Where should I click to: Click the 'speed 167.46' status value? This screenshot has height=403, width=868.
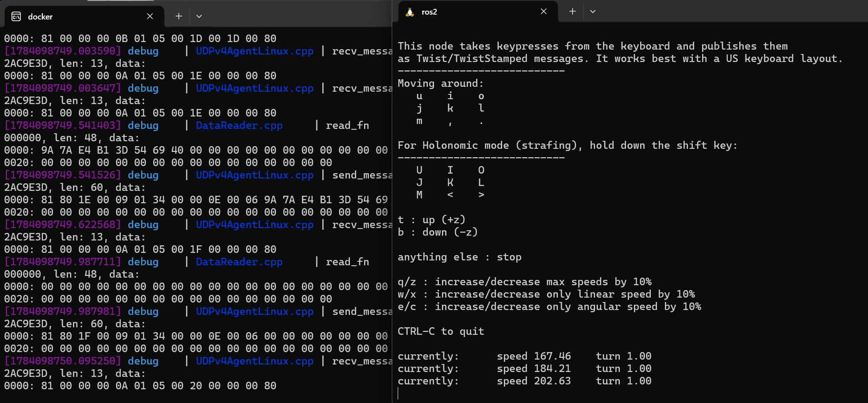(534, 356)
